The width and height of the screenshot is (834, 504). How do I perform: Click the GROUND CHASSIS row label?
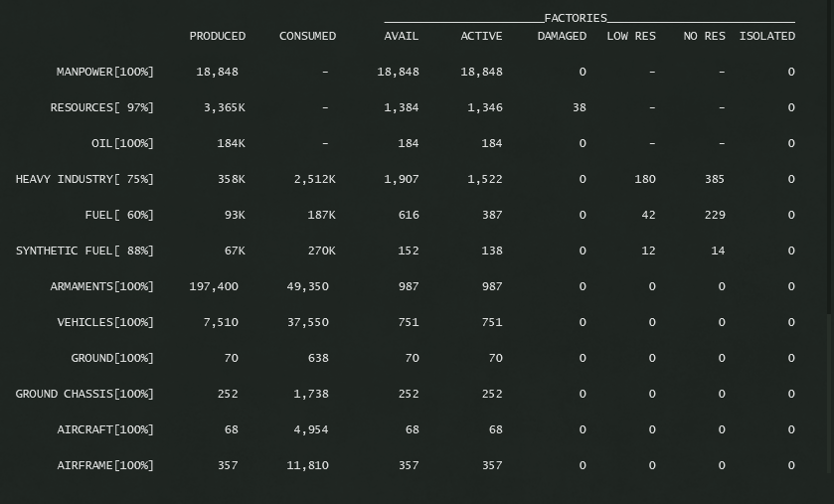tap(84, 394)
